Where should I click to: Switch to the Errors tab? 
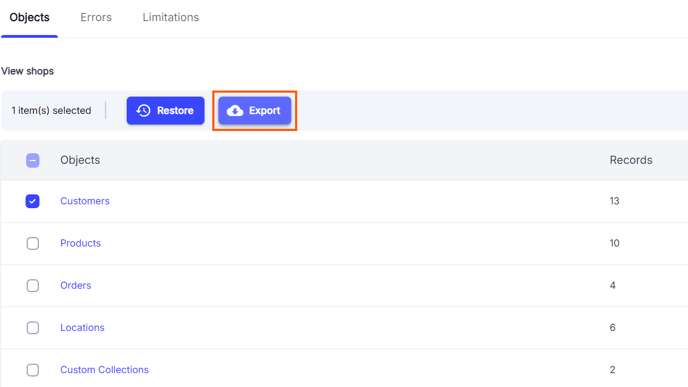96,17
